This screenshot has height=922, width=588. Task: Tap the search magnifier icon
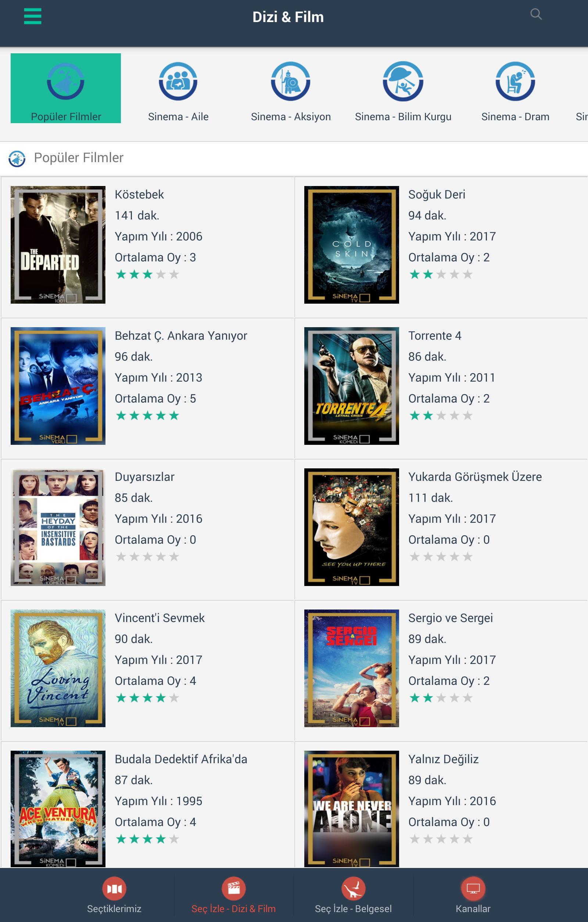tap(536, 15)
